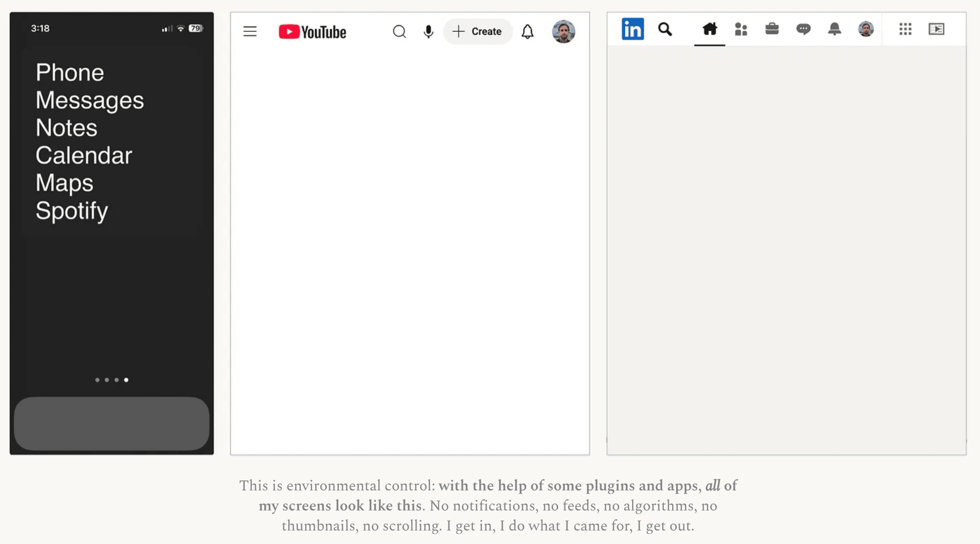The width and height of the screenshot is (980, 544).
Task: Expand LinkedIn apps grid menu
Action: [x=905, y=29]
